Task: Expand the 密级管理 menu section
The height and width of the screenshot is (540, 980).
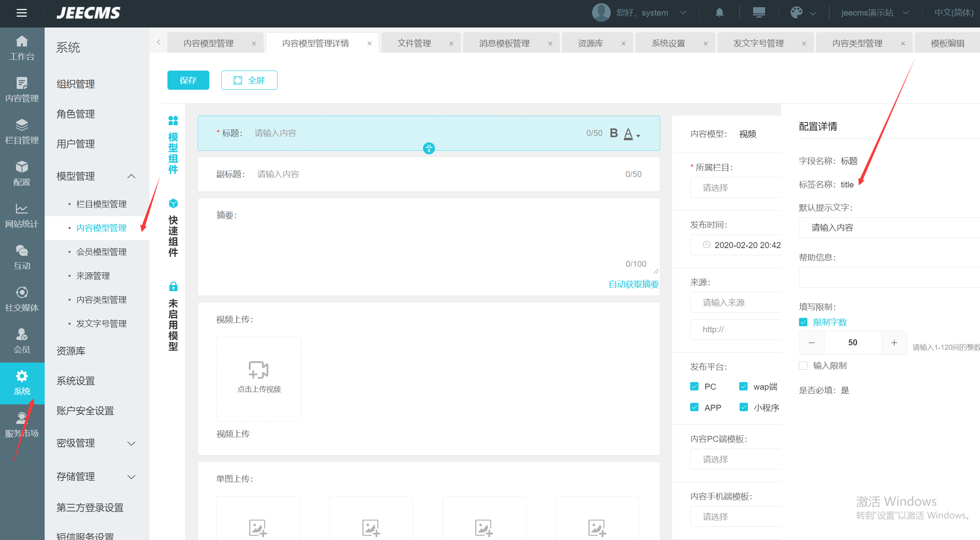Action: tap(131, 443)
